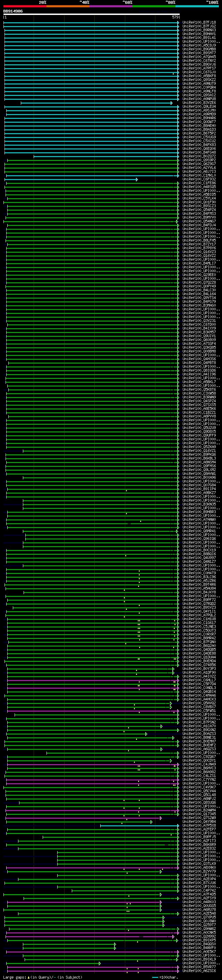Select hit label UniRef100_A9NLF8
222x980 pixels.
point(199,91)
